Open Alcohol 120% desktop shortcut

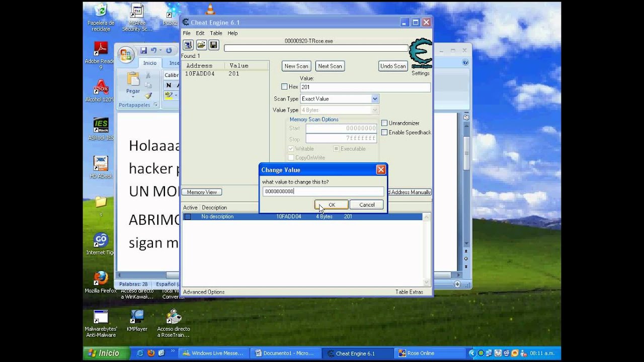[100, 90]
